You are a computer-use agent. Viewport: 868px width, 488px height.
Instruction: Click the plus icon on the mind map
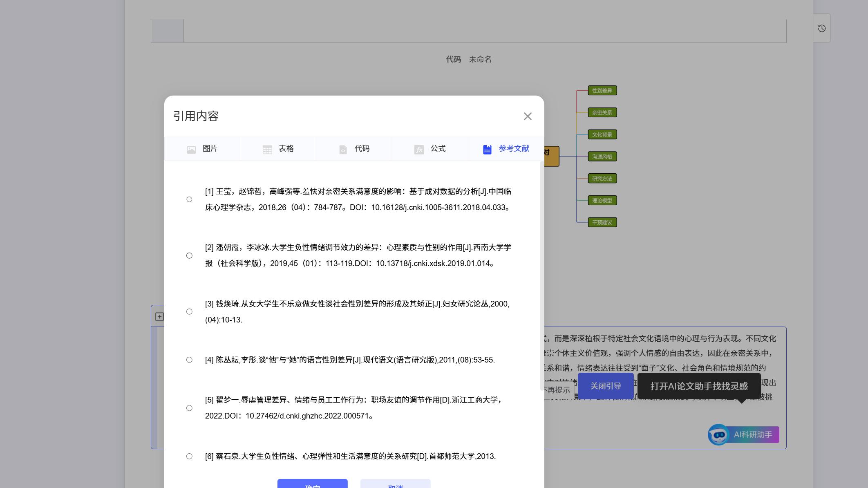click(160, 316)
